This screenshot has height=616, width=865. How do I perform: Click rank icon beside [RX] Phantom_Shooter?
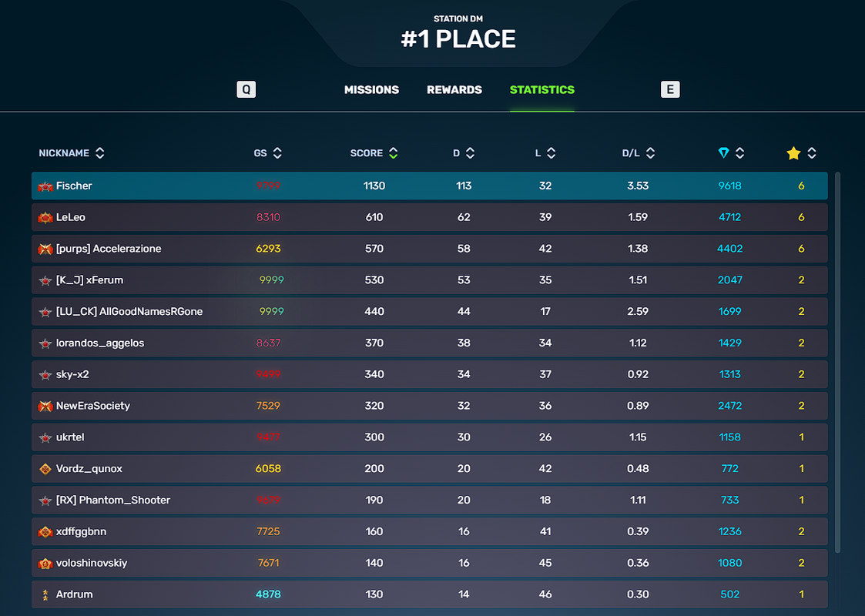[x=45, y=500]
